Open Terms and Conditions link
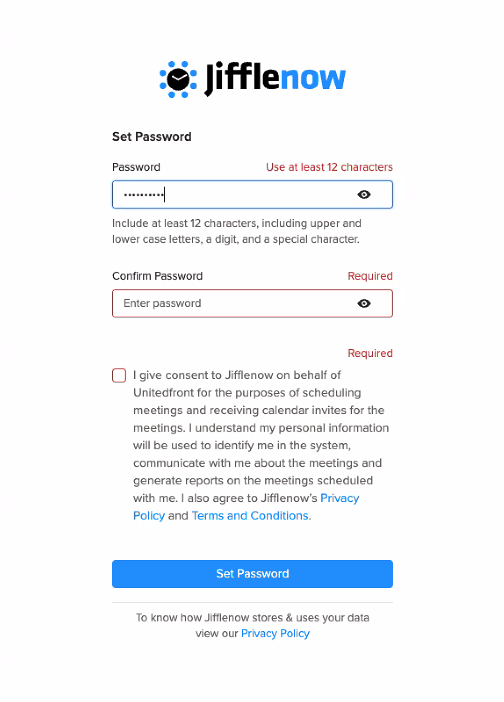 click(250, 516)
